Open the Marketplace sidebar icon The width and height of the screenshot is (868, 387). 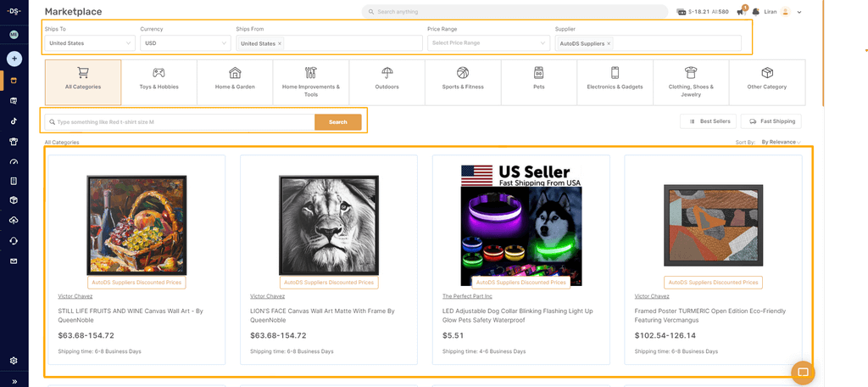click(14, 81)
